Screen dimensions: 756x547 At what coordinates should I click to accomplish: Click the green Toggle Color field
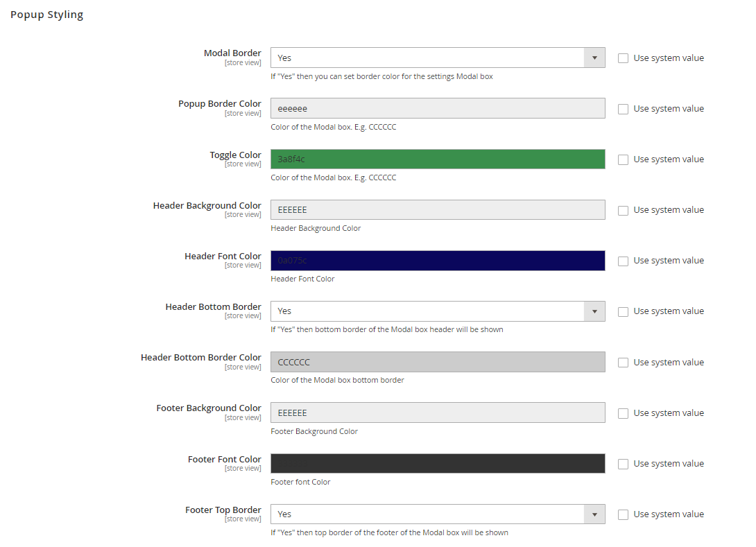(437, 159)
